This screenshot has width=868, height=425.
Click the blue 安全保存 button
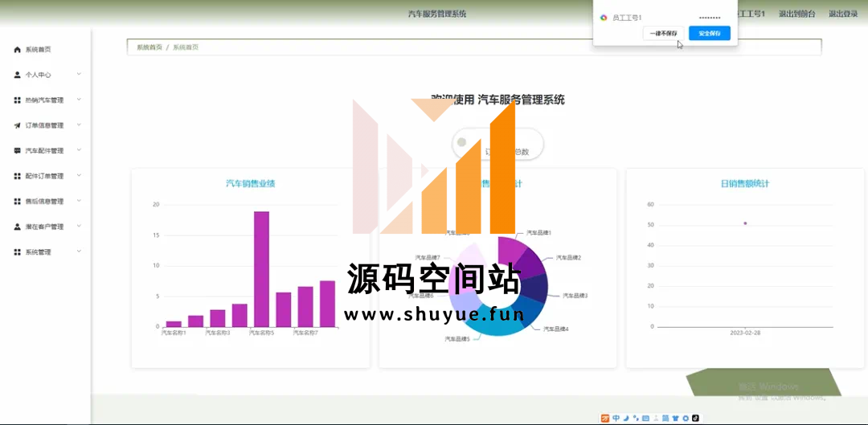(x=709, y=33)
